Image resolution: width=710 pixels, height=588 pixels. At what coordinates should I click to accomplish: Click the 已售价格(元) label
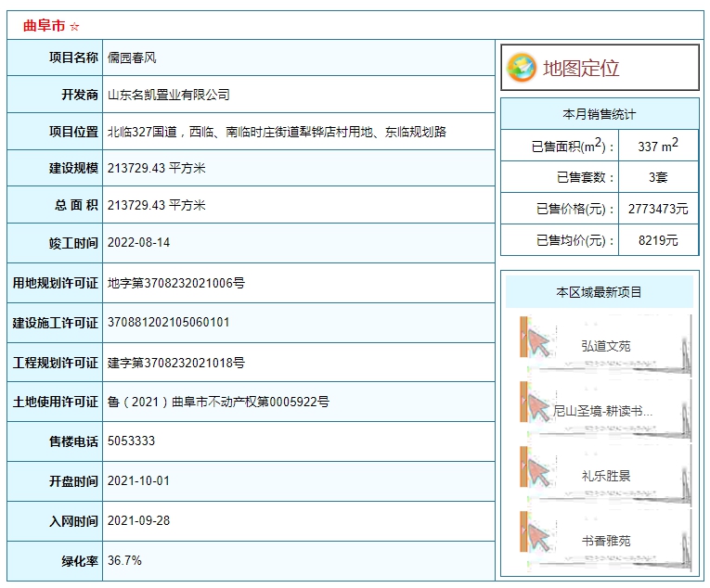pyautogui.click(x=575, y=209)
